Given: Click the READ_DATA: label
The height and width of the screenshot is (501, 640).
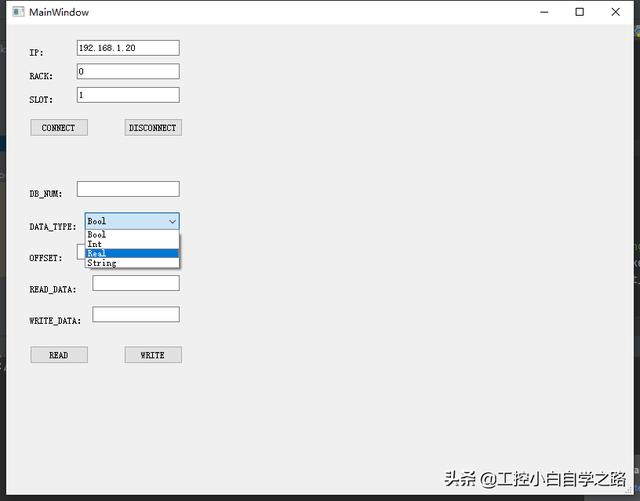Looking at the screenshot, I should [x=53, y=289].
